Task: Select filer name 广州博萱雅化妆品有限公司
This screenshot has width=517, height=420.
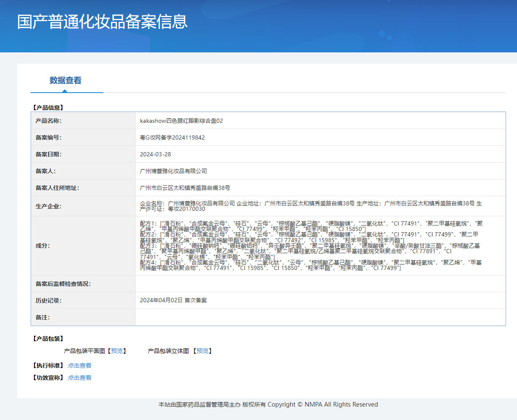Action: [173, 171]
